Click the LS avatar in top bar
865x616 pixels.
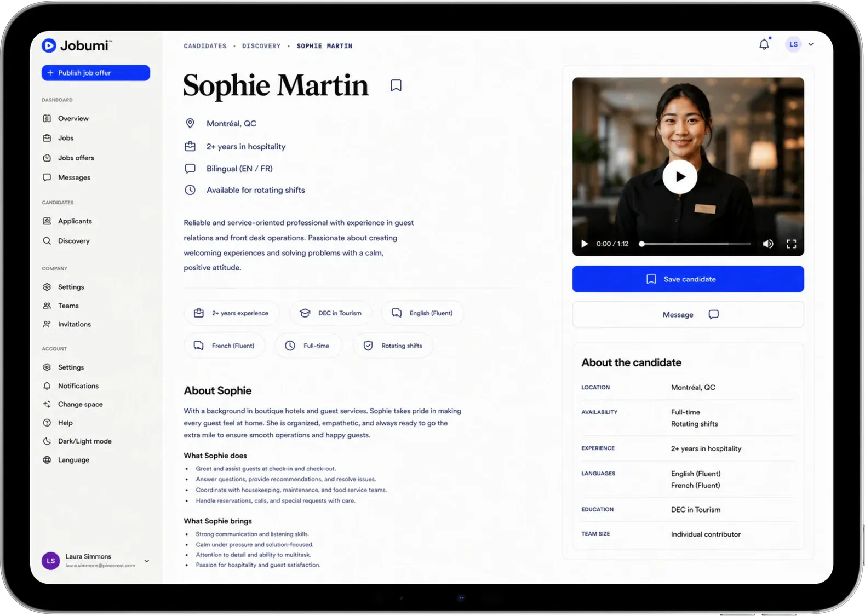793,44
